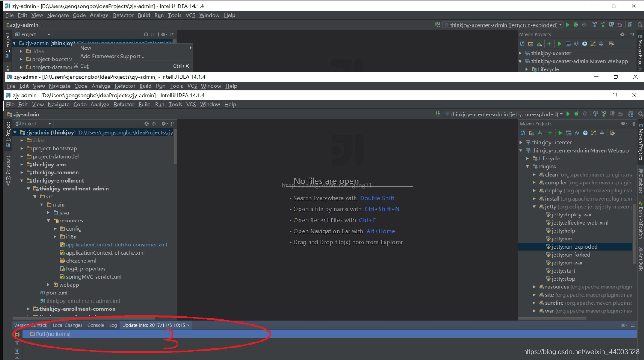
Task: Open VCS menu in front window
Action: click(x=191, y=104)
